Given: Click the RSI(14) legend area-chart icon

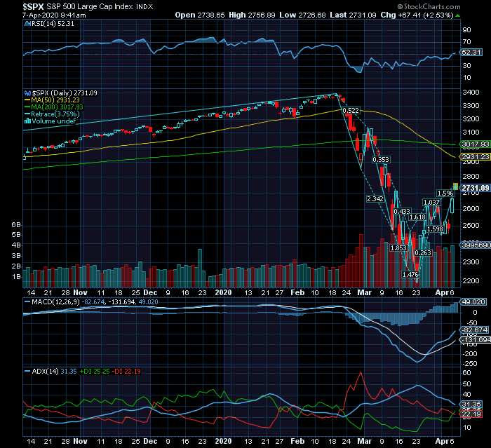Looking at the screenshot, I should coord(27,24).
